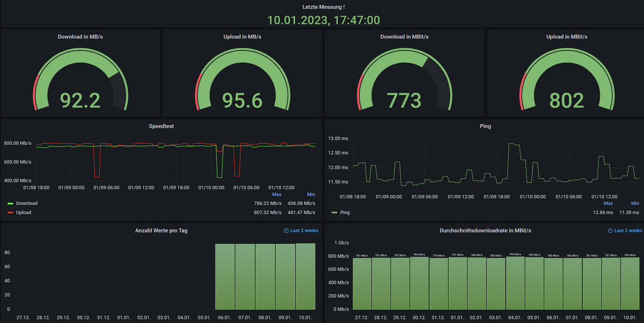The image size is (644, 323).
Task: Open the Upload in MBit/s panel menu
Action: (567, 36)
